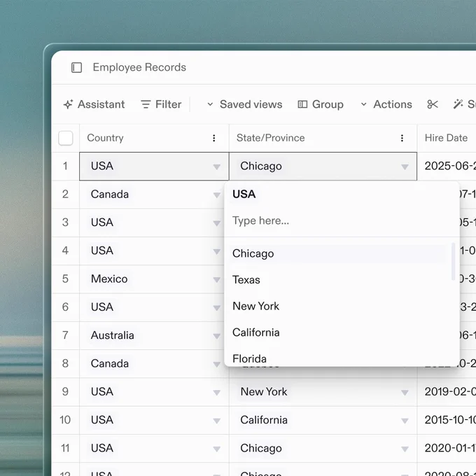Open Country dropdown arrow for Mexico row
The width and height of the screenshot is (476, 476).
click(217, 279)
